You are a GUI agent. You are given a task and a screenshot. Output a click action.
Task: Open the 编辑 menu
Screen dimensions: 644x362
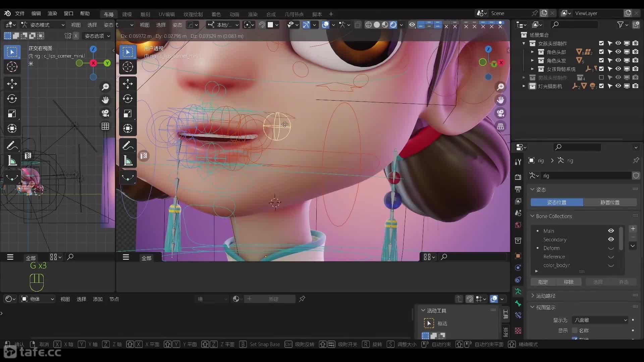(x=36, y=13)
